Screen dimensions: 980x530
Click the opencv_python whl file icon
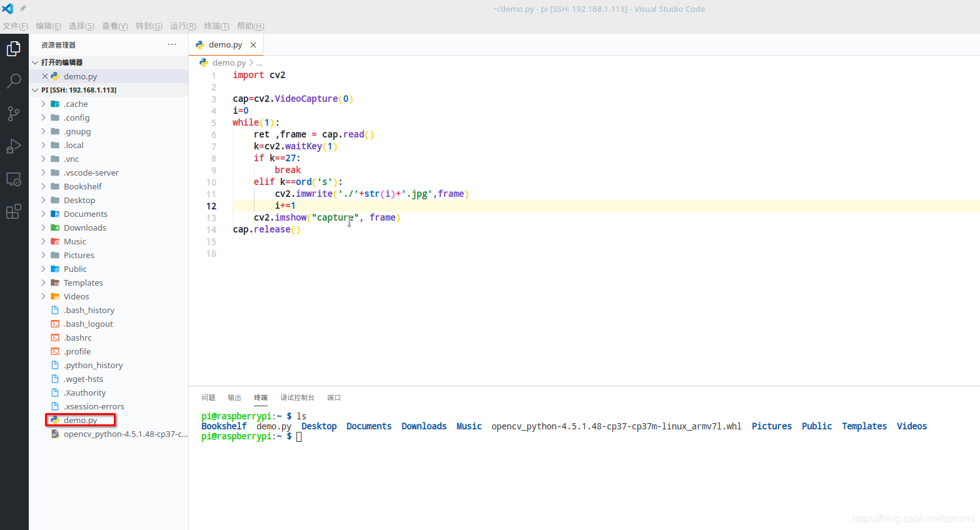tap(55, 434)
